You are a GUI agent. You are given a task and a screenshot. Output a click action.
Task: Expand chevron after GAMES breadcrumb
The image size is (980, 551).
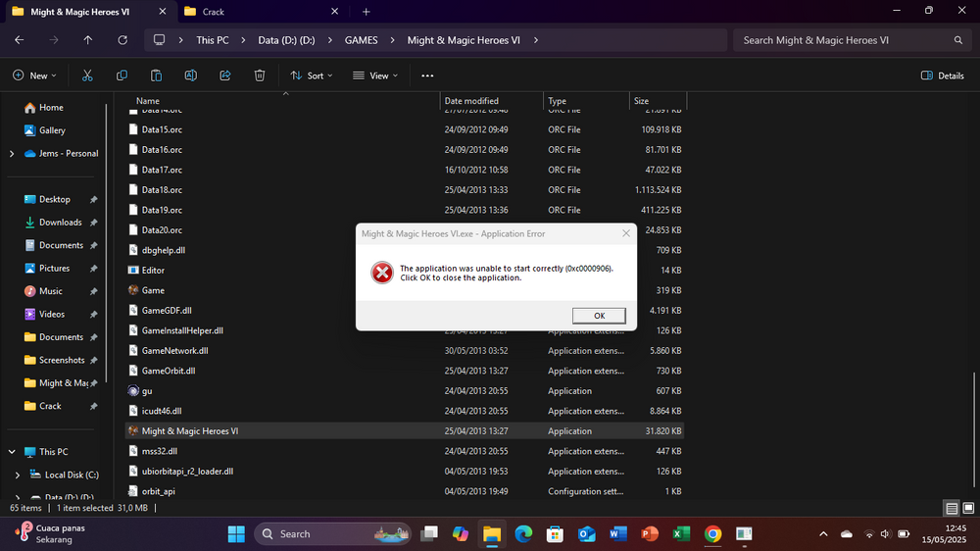pyautogui.click(x=393, y=40)
